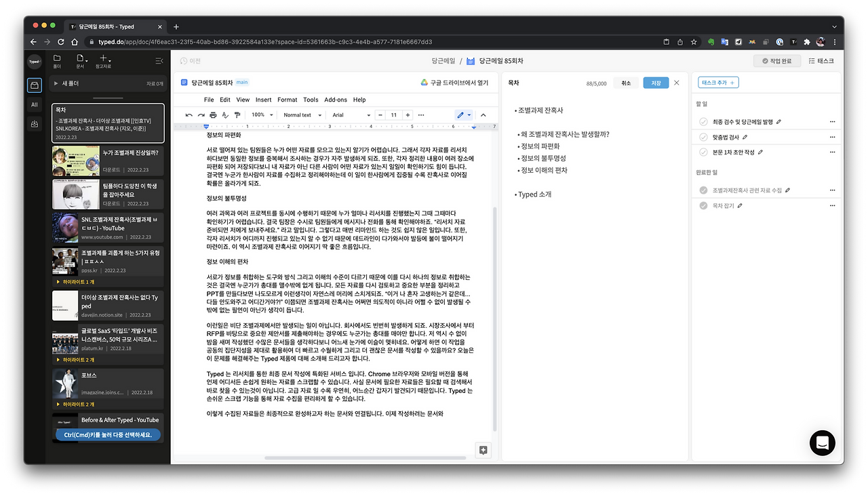Click the add comment icon at document bottom
Viewport: 868px width, 496px height.
point(483,450)
